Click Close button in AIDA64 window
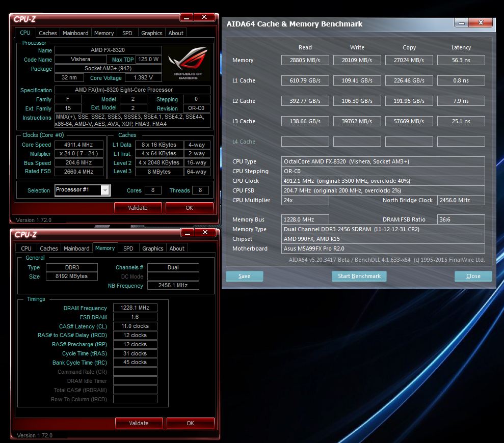Screen dimensions: 504x443 pyautogui.click(x=473, y=276)
